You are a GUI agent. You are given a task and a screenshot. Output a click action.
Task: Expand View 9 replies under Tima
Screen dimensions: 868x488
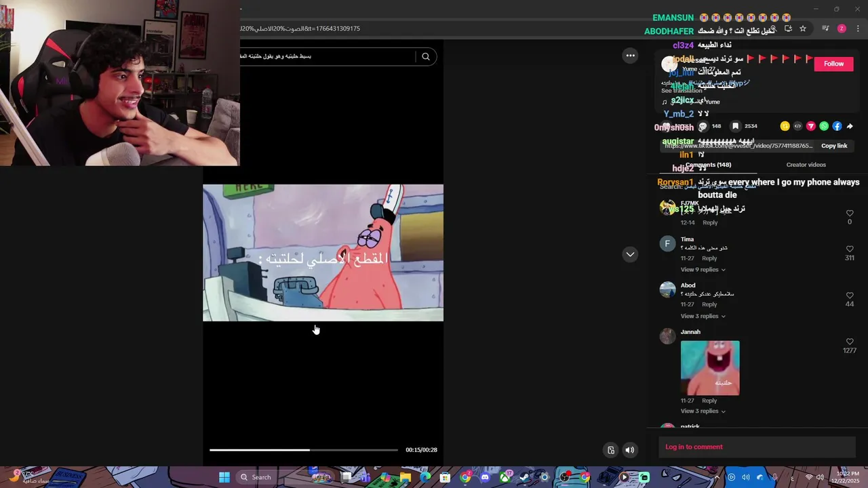[703, 270]
